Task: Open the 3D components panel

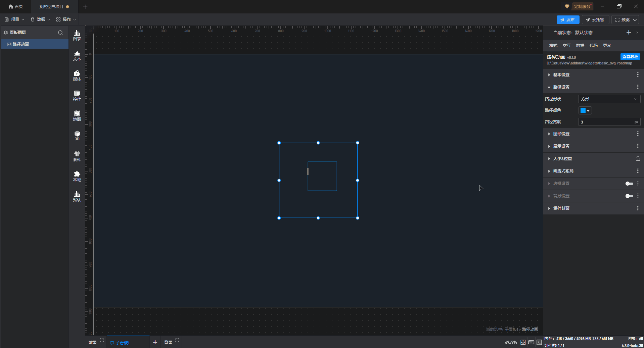Action: pos(77,136)
